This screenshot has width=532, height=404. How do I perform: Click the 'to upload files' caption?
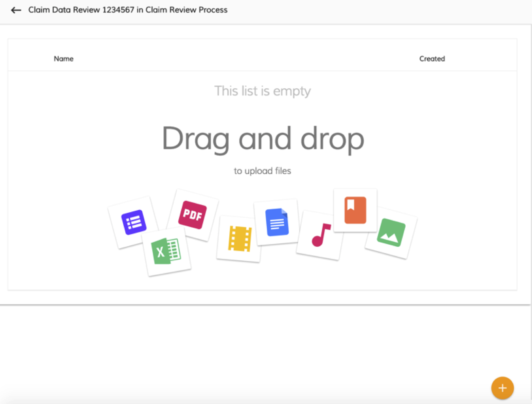coord(262,171)
